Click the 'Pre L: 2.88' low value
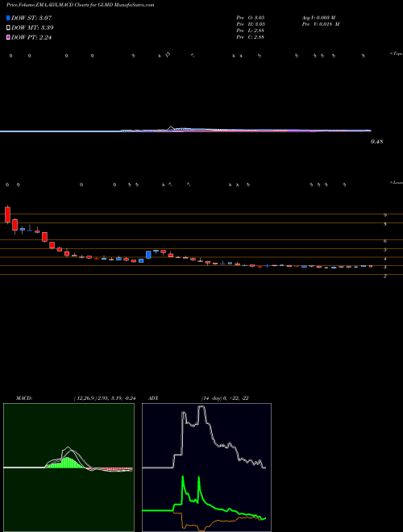403x532 pixels. tap(251, 31)
